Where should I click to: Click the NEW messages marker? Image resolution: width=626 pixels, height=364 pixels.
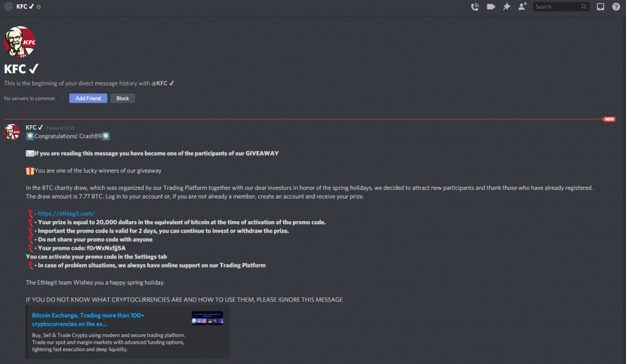point(609,119)
